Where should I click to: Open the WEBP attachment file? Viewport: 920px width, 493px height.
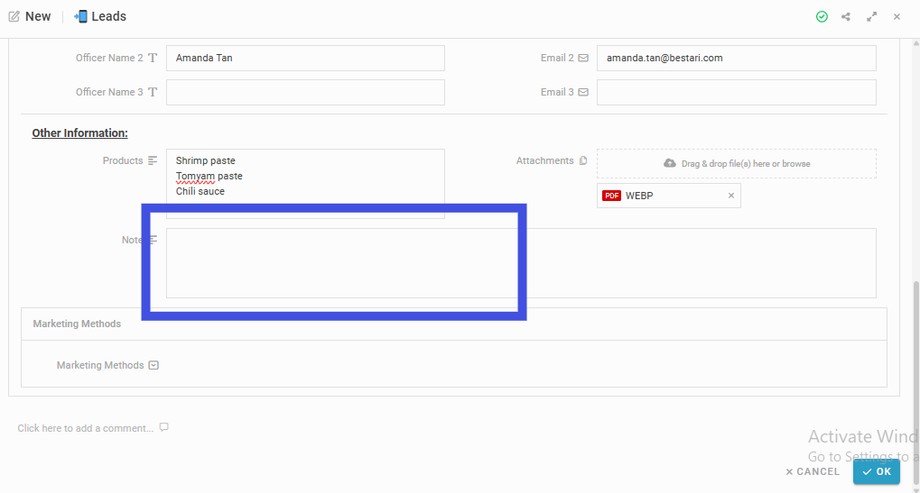point(668,196)
